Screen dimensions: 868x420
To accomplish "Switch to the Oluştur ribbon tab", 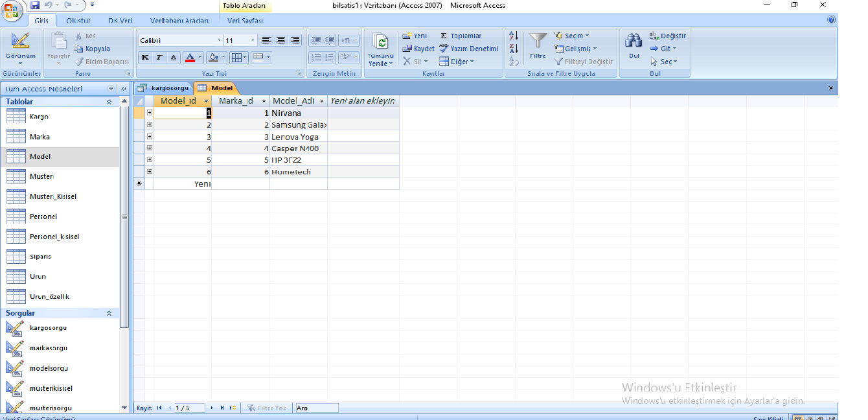I will pos(78,21).
